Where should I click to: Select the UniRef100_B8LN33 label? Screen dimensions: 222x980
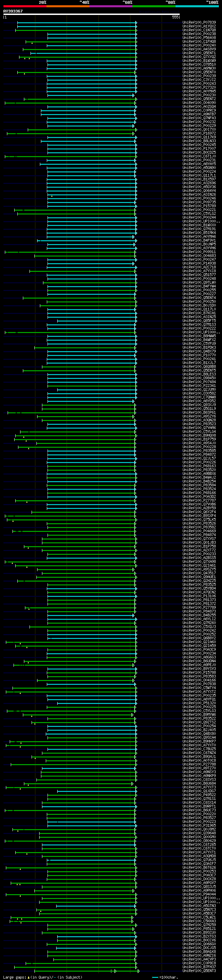coord(199,141)
